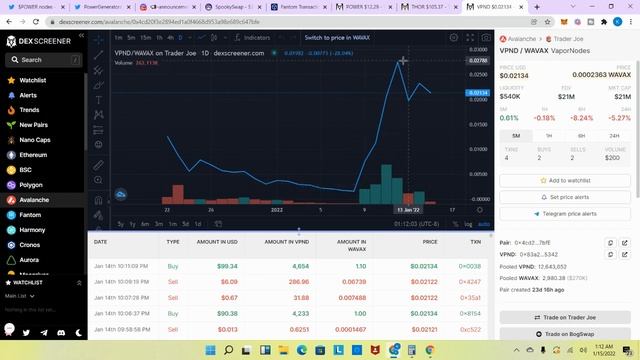This screenshot has width=640, height=360.
Task: Select the crosshair cursor tool
Action: point(98,40)
